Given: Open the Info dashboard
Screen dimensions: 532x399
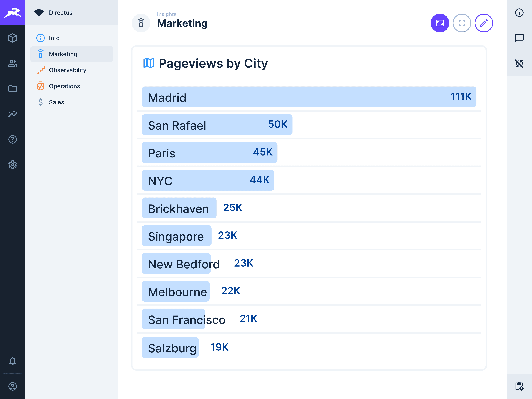Looking at the screenshot, I should 72,38.
